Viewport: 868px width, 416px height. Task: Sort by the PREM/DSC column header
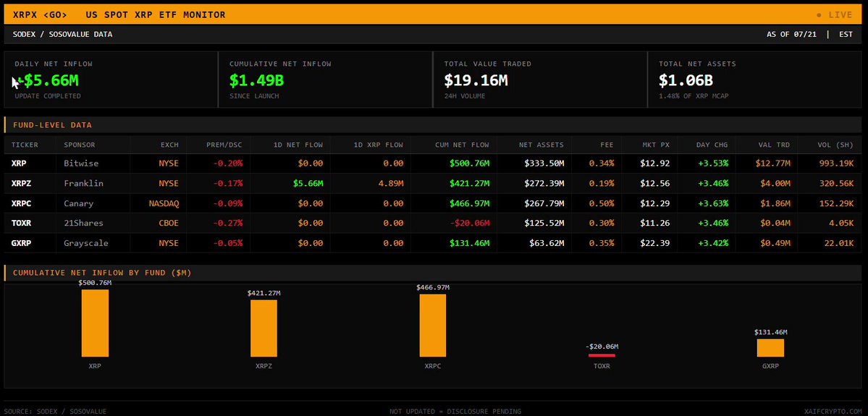click(x=224, y=145)
